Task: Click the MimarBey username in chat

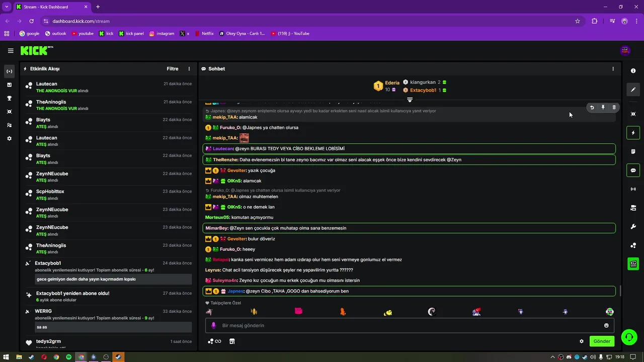Action: 216,228
